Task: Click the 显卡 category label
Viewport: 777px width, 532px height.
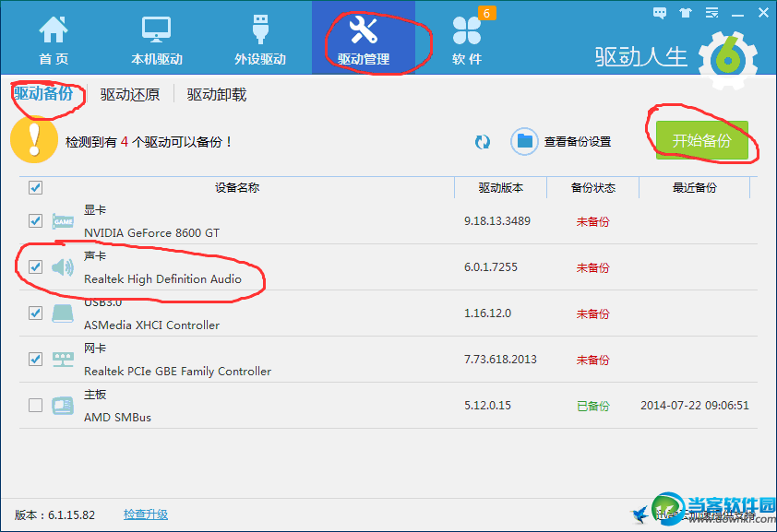Action: [95, 210]
